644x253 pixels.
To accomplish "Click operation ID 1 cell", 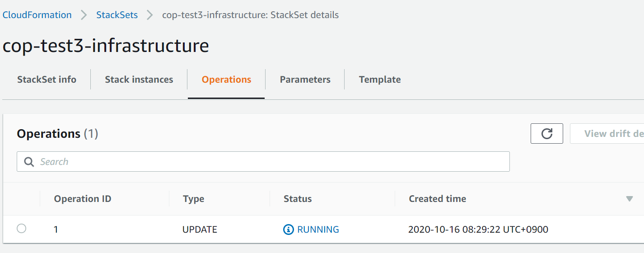I will 56,230.
